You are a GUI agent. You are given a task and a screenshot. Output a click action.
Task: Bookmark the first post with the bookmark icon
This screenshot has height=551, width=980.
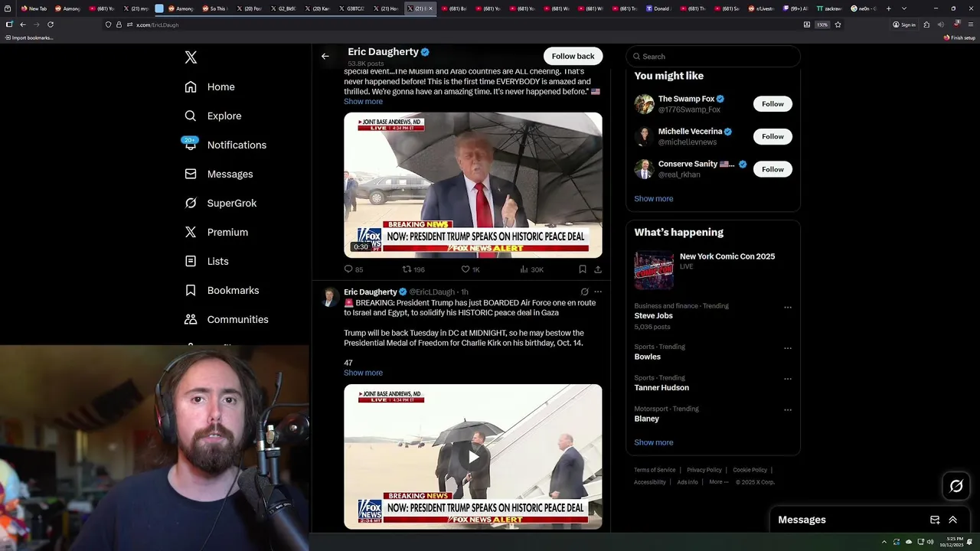click(x=583, y=269)
